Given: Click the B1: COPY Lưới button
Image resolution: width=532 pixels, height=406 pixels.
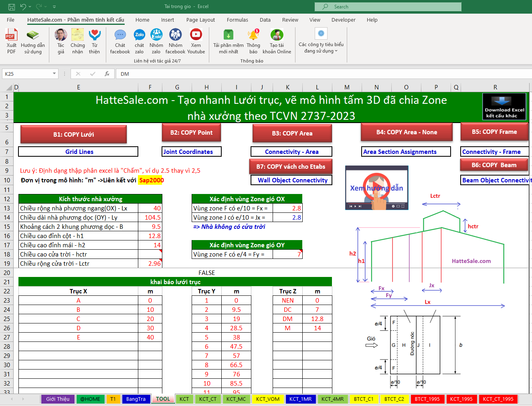Looking at the screenshot, I should pyautogui.click(x=74, y=134).
